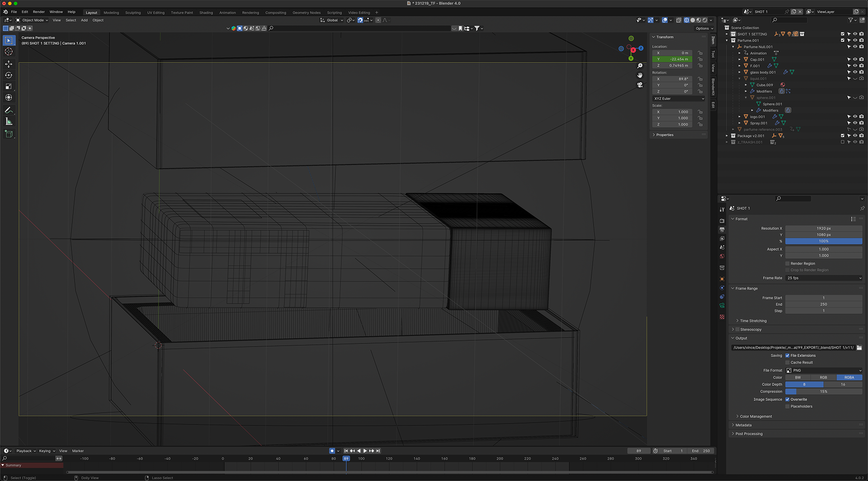
Task: Pick the Measure tool
Action: [9, 121]
